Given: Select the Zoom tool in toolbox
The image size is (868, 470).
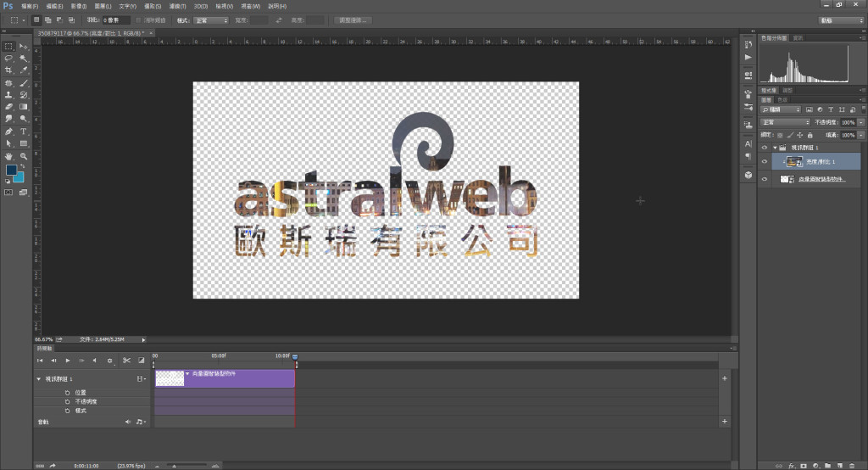Looking at the screenshot, I should (x=24, y=156).
